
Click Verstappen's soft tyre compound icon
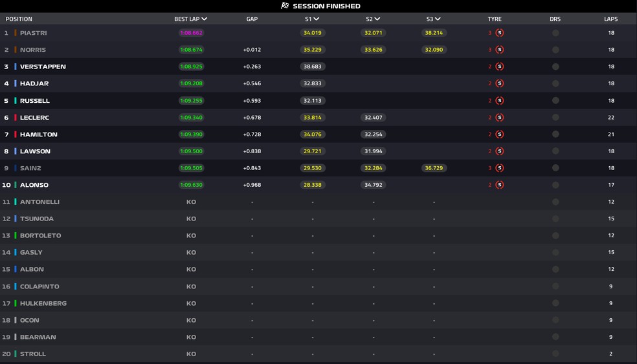499,67
